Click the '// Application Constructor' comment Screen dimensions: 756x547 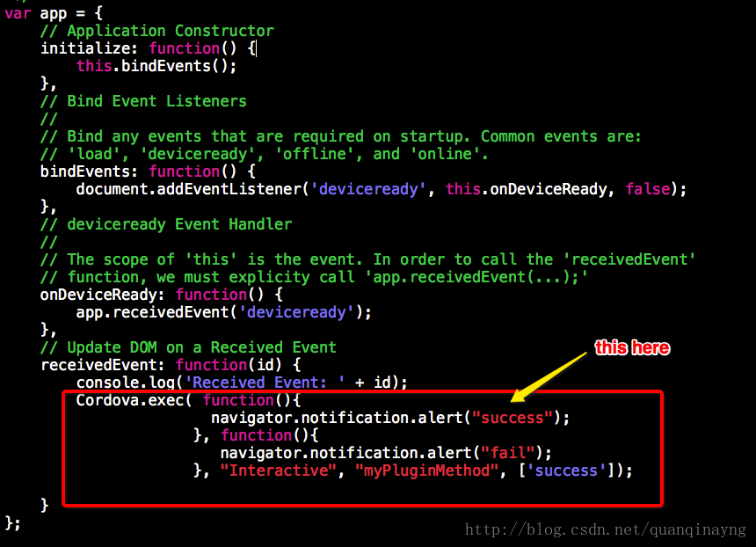[157, 31]
